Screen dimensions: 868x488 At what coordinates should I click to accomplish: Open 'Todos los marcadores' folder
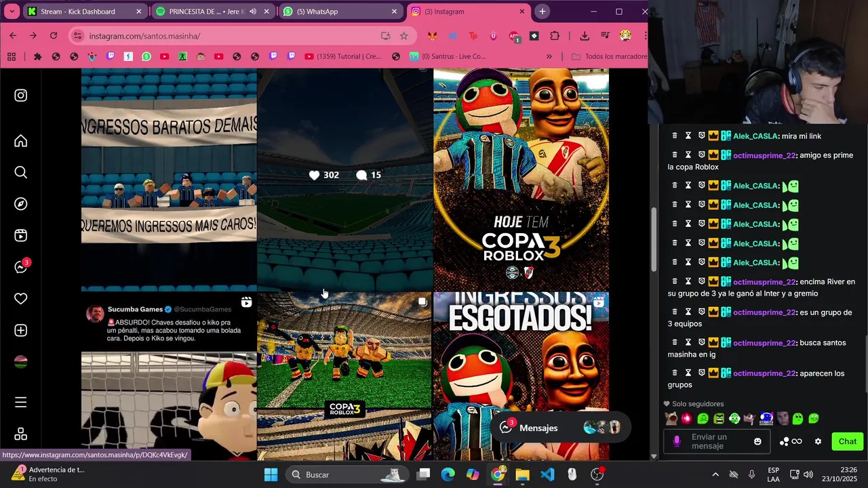click(610, 56)
